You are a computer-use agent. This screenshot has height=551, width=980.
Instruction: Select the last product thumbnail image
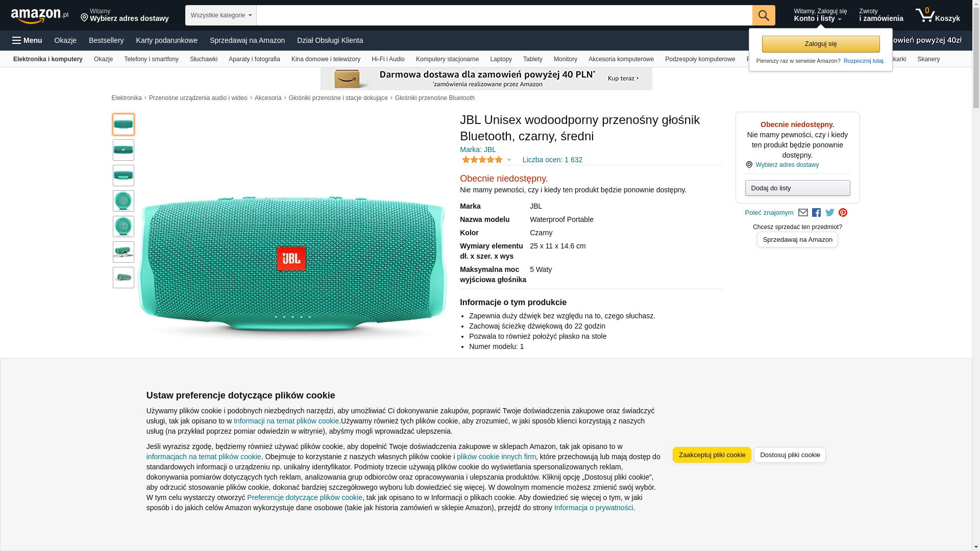click(x=124, y=278)
